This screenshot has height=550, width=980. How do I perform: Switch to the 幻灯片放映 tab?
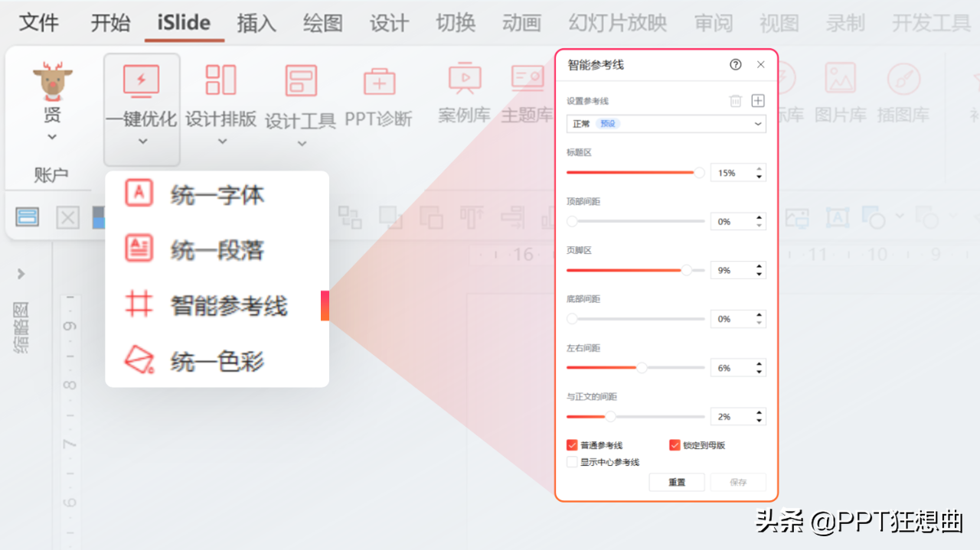point(618,23)
